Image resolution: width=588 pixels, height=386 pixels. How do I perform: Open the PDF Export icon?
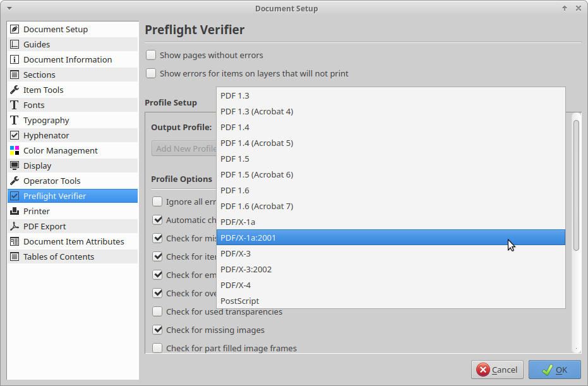pos(15,226)
